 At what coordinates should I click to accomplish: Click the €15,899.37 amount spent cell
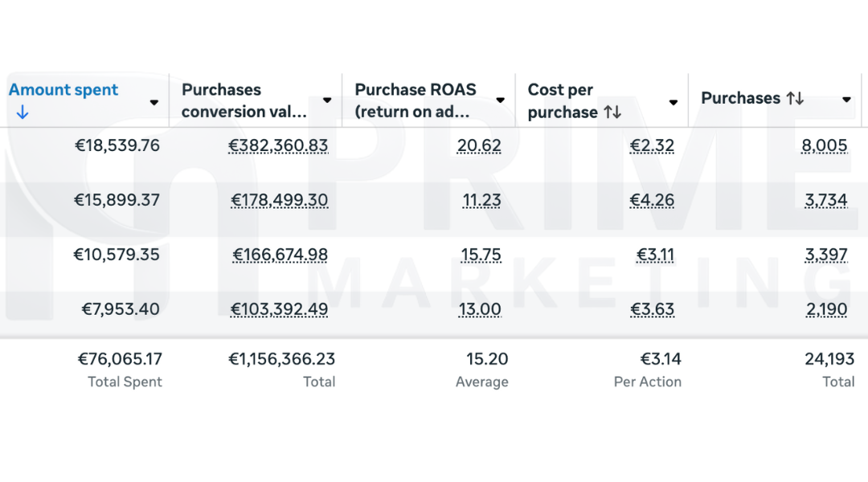[117, 200]
